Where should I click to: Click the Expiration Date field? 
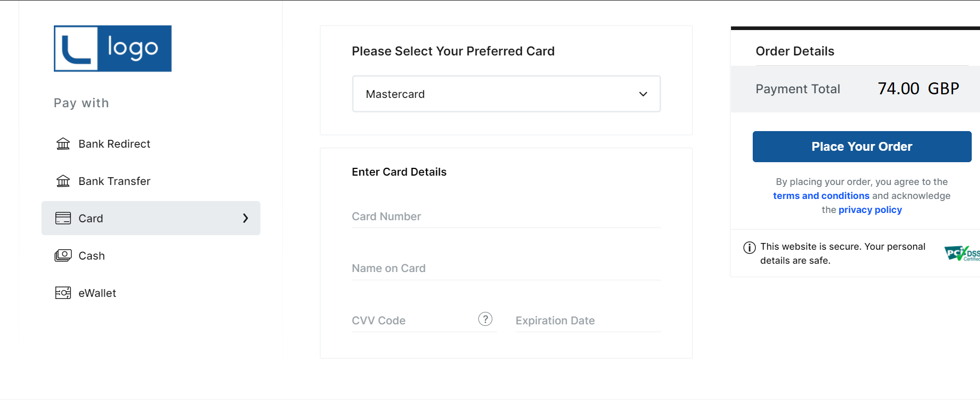pos(588,321)
